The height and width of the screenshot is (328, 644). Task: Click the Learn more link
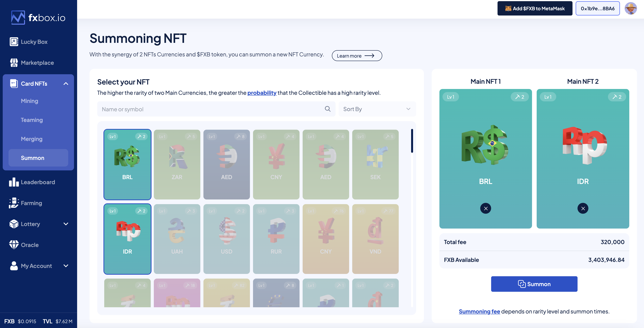(x=357, y=55)
